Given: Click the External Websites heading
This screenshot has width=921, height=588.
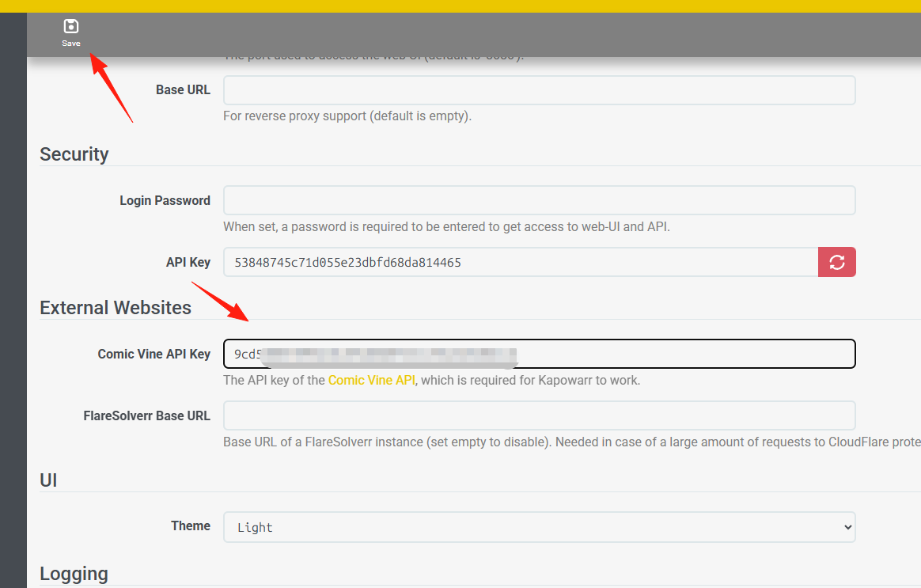Looking at the screenshot, I should coord(116,307).
